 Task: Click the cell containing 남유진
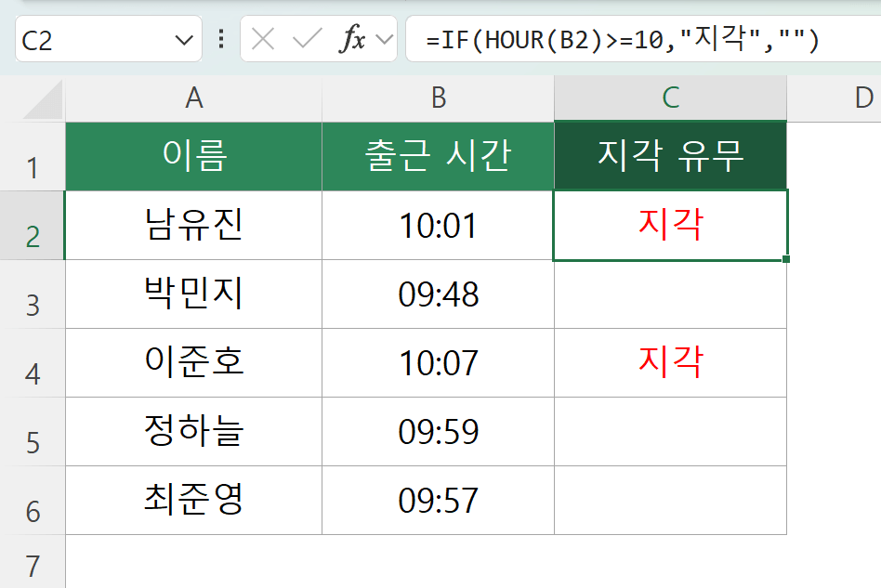pos(193,225)
